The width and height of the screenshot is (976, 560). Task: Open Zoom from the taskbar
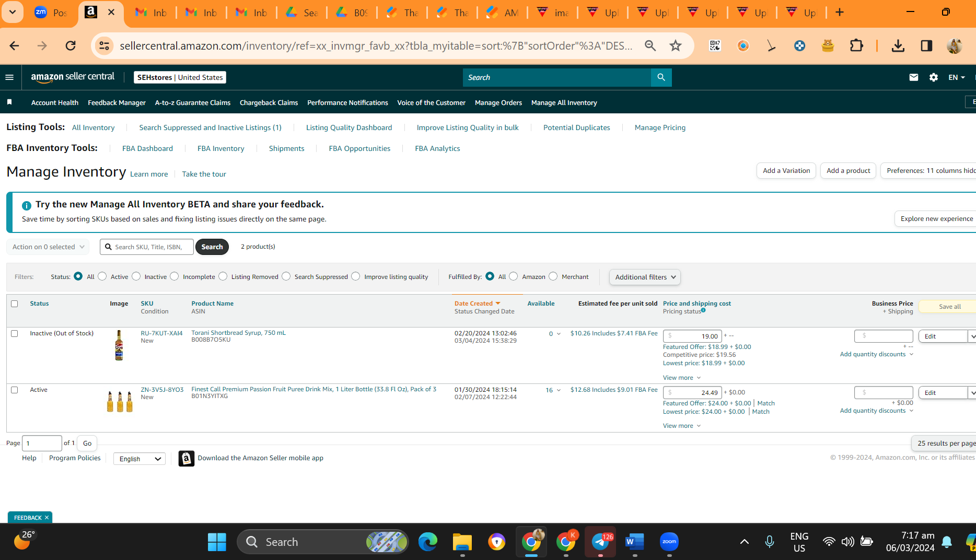click(x=669, y=542)
